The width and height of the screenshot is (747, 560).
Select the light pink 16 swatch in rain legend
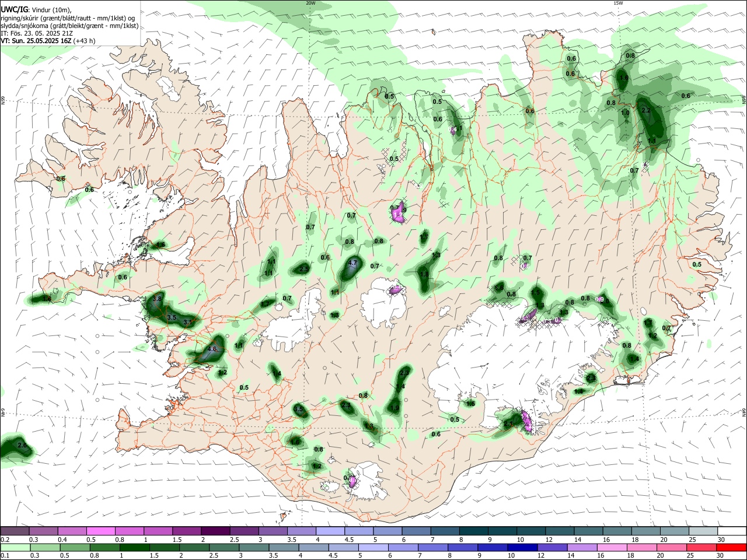tap(612, 548)
